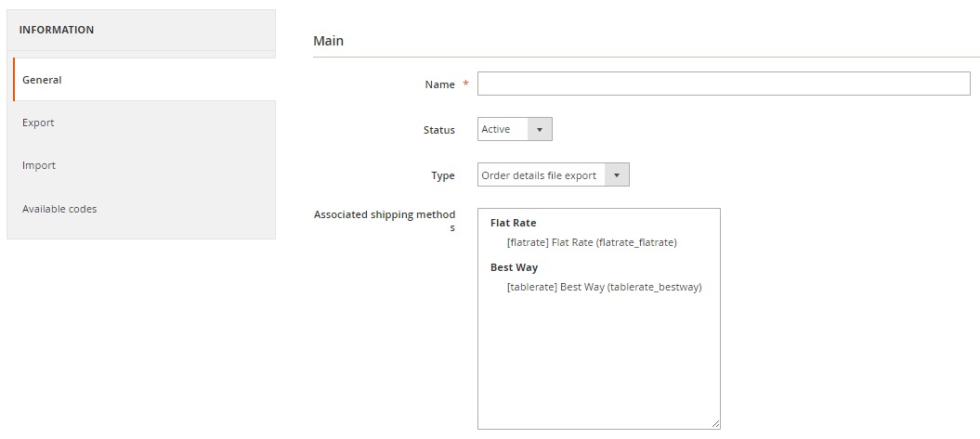Viewport: 980px width, 439px height.
Task: Select the [tablerate] Best Way (tablerate_bestway) option
Action: pyautogui.click(x=605, y=288)
